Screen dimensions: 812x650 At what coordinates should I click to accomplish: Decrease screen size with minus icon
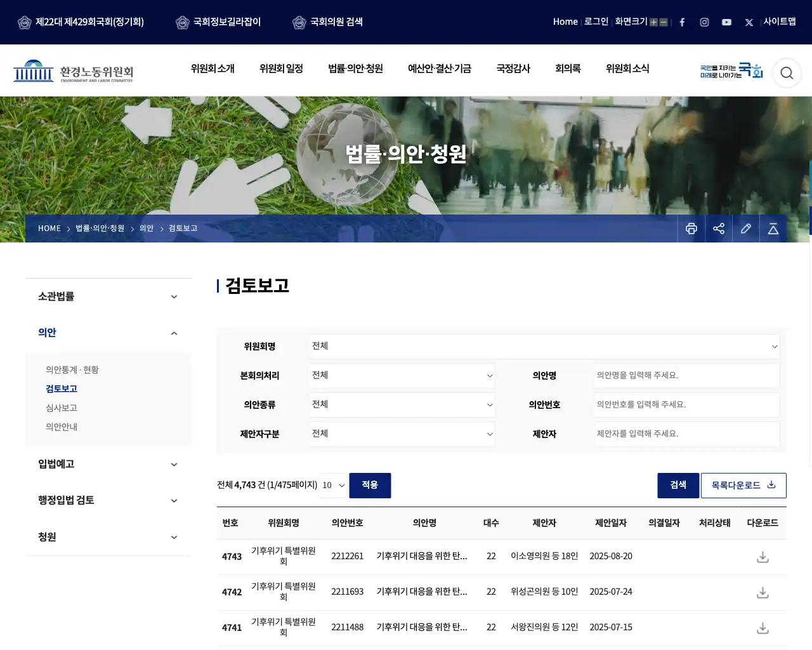tap(664, 22)
